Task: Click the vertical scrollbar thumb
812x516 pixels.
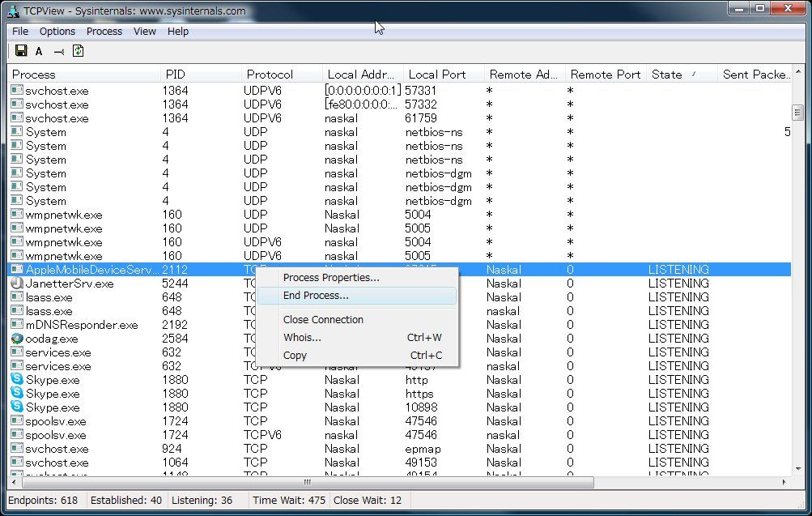Action: [x=798, y=113]
